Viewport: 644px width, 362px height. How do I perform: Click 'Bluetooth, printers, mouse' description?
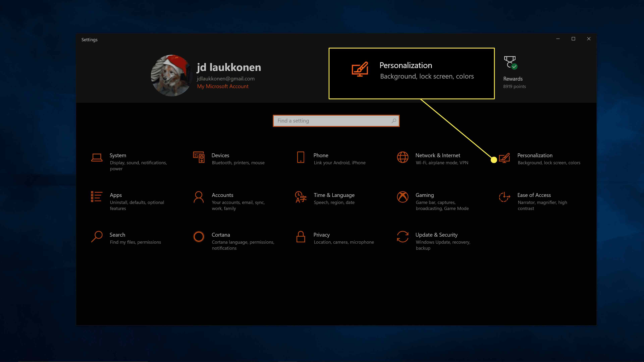pos(238,163)
